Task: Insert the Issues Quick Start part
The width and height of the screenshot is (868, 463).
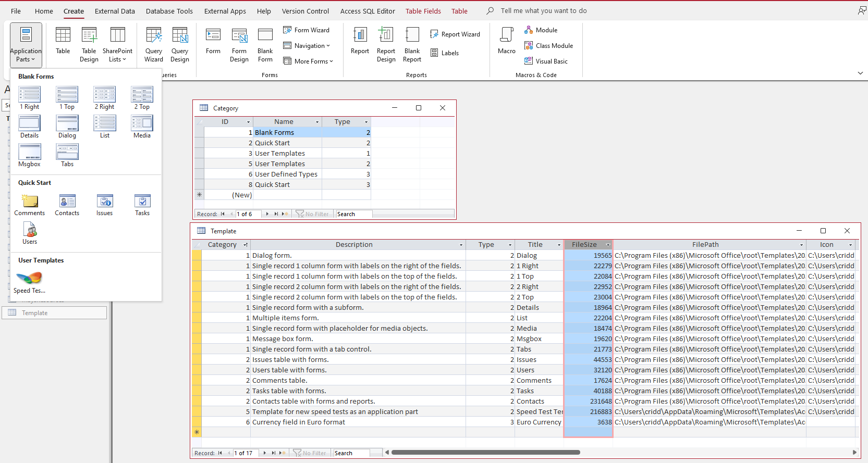Action: pyautogui.click(x=105, y=205)
